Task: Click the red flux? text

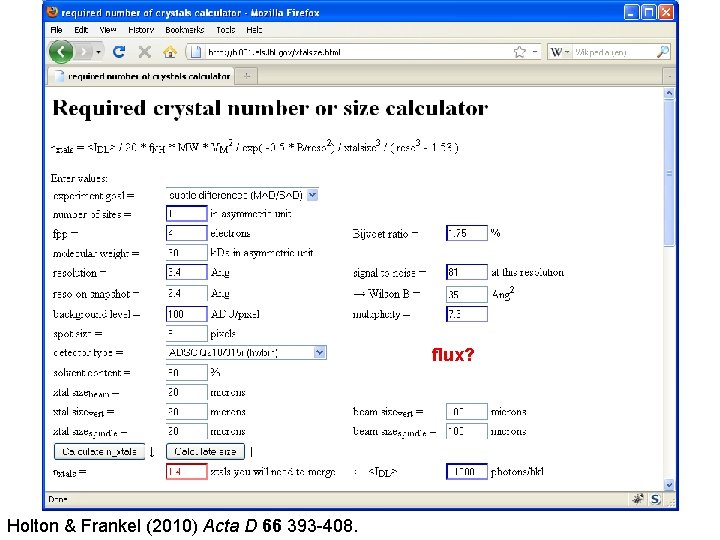Action: 453,354
